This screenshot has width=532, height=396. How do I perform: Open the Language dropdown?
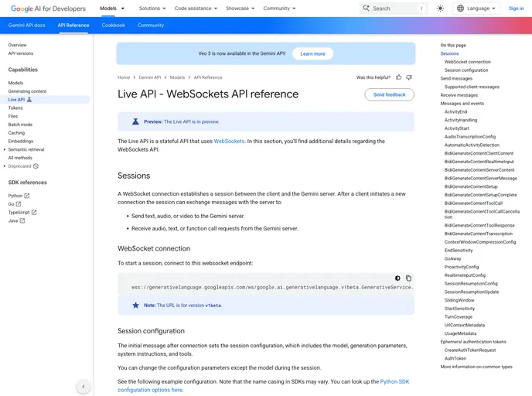pos(476,9)
